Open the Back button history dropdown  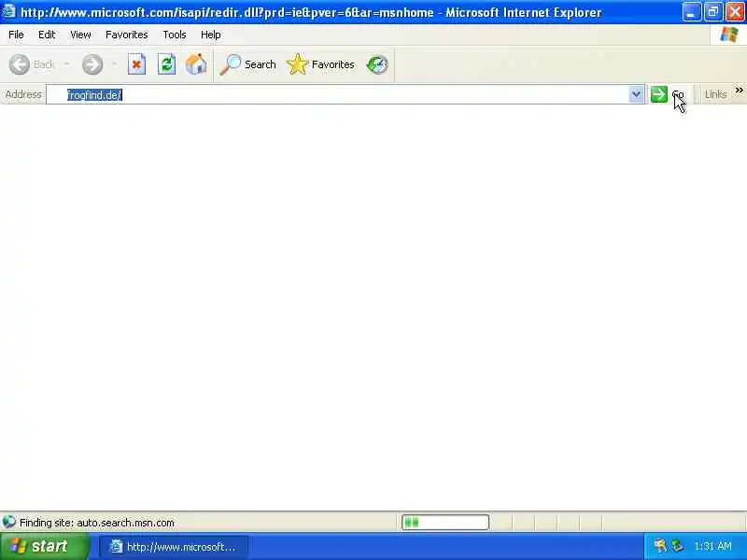coord(66,64)
